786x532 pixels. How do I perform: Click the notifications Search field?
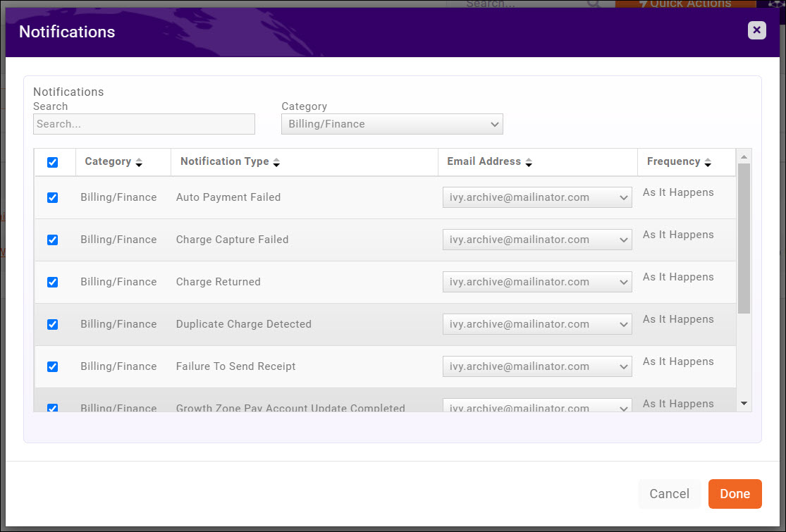143,124
